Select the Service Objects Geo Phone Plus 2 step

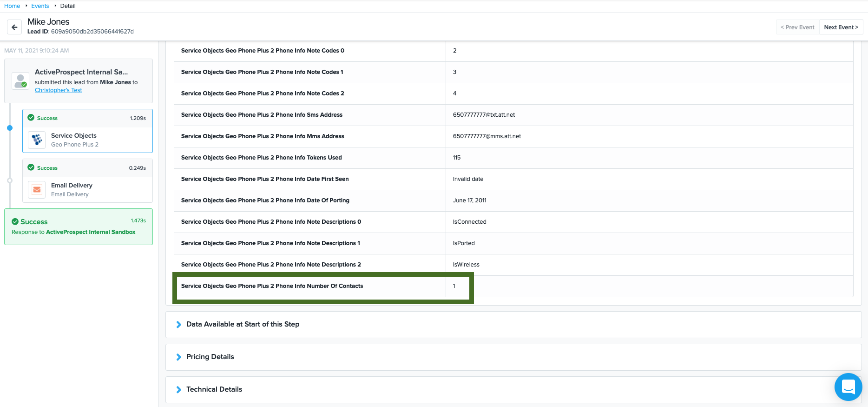click(x=87, y=140)
